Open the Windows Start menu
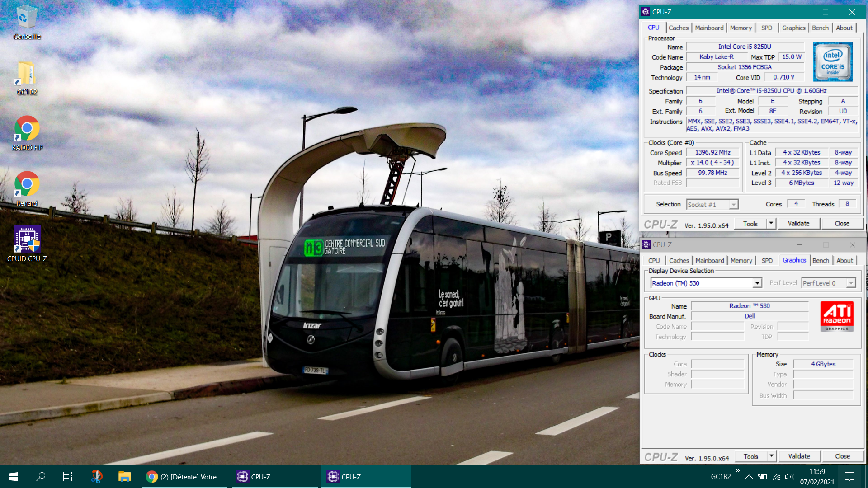This screenshot has width=868, height=488. (14, 477)
